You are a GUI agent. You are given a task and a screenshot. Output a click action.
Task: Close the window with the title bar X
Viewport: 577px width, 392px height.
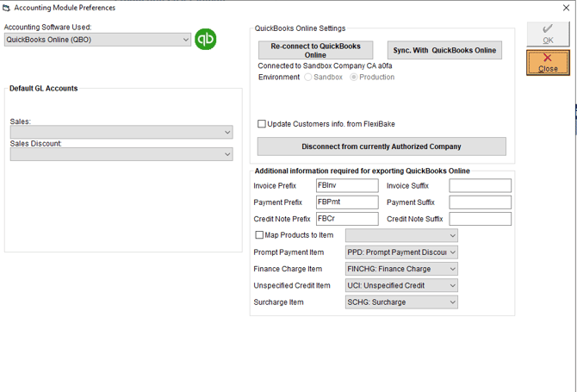[x=566, y=8]
